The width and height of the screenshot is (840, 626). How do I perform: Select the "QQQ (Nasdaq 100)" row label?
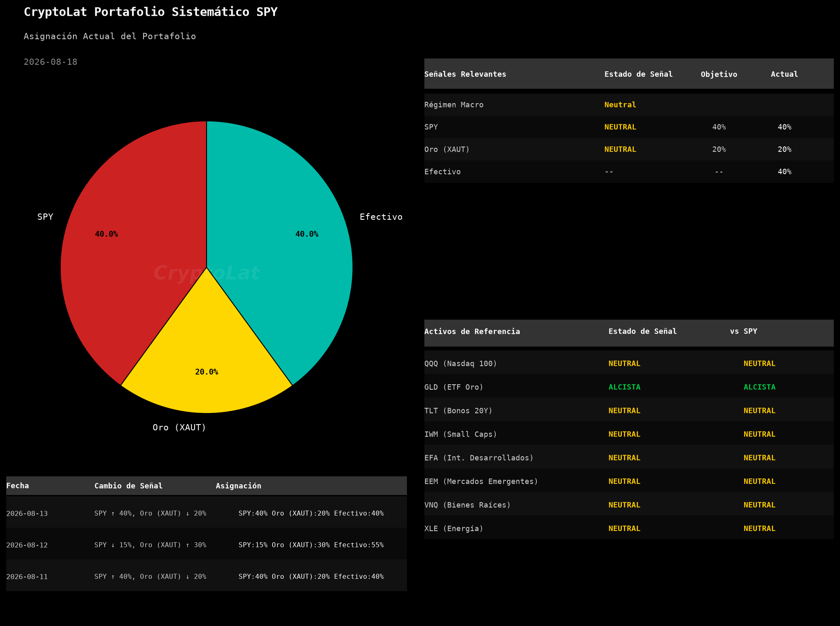point(460,364)
